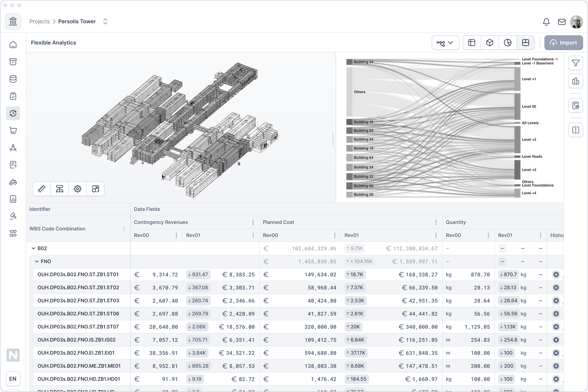Open notifications bell
This screenshot has height=392, width=588.
coord(546,22)
